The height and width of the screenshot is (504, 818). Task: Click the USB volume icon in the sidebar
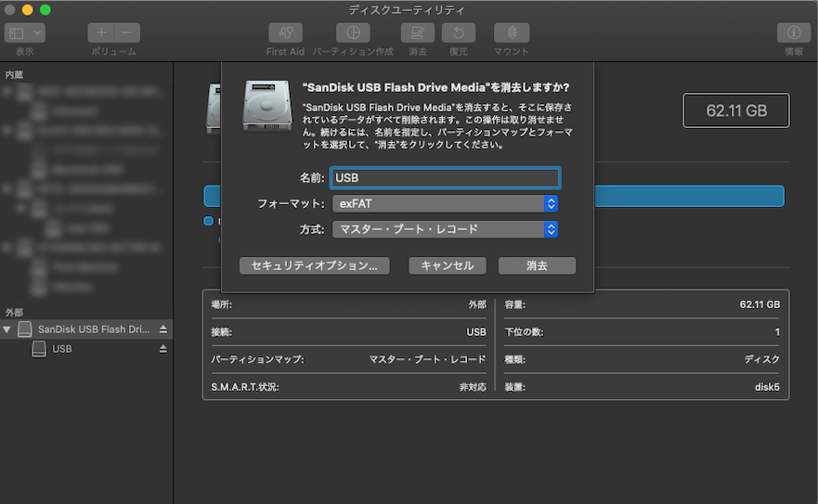39,348
